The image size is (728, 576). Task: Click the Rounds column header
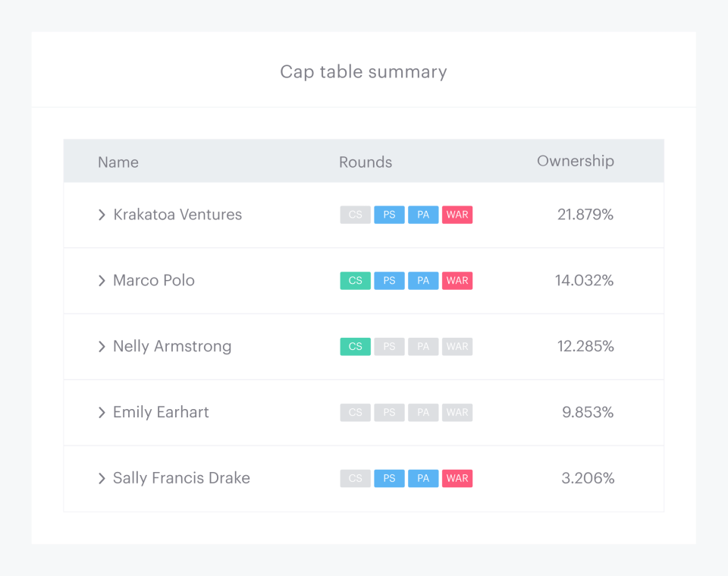(x=366, y=162)
